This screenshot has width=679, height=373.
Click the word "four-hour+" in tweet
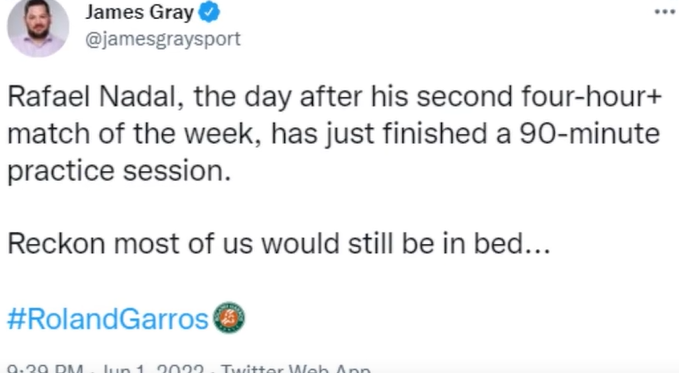coord(592,96)
